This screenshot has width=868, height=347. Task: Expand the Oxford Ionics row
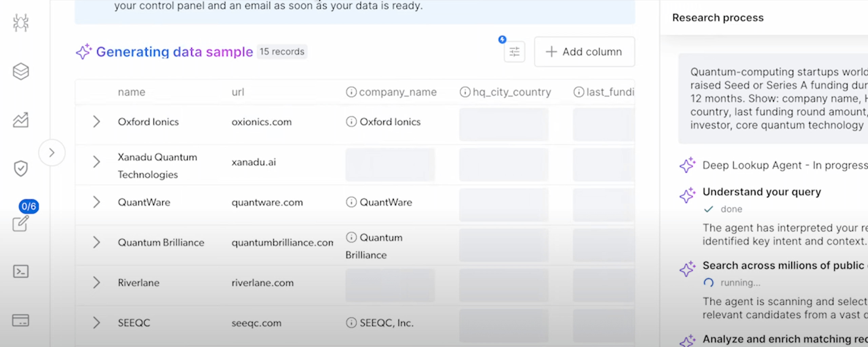(x=96, y=121)
